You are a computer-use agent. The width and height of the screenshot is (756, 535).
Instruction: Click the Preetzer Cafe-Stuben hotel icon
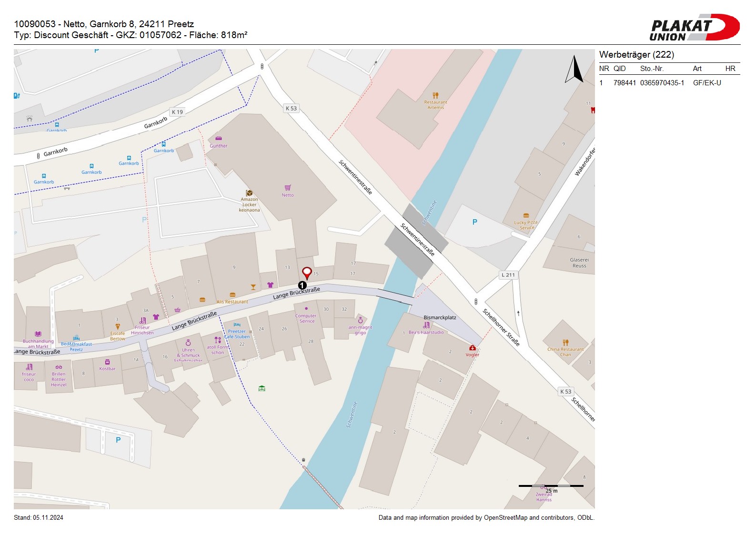(x=237, y=325)
